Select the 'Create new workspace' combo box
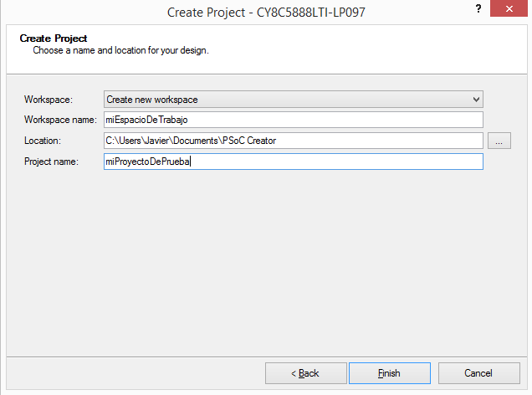The height and width of the screenshot is (395, 532). (284, 100)
